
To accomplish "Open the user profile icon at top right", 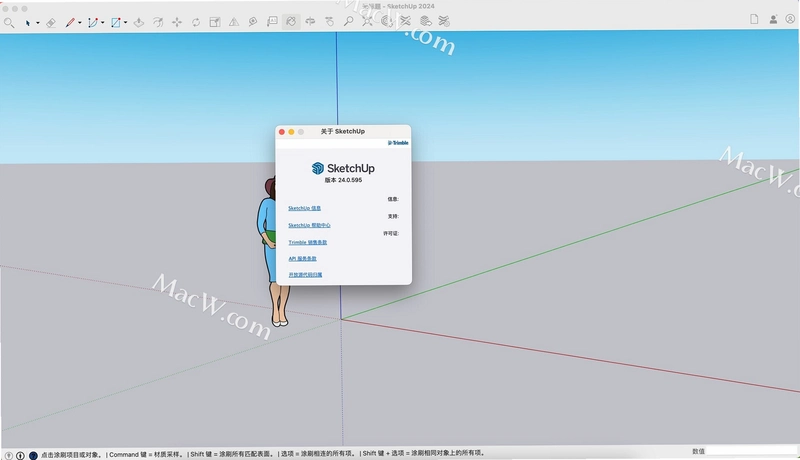I will pyautogui.click(x=773, y=19).
